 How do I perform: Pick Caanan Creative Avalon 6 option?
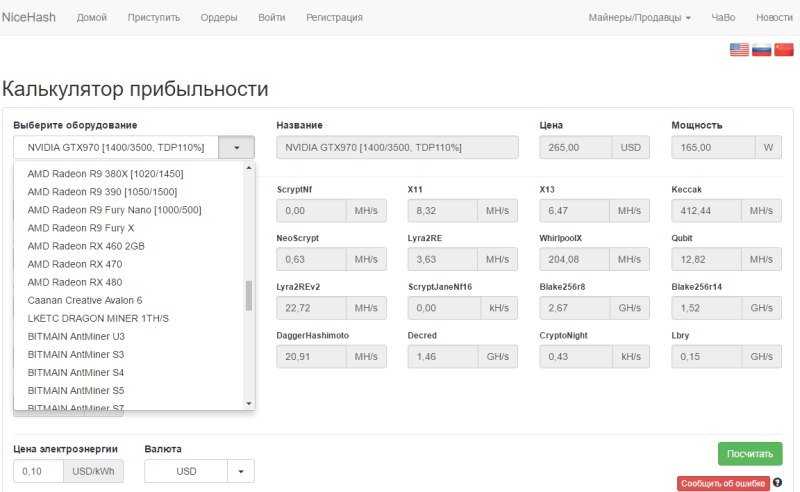click(x=85, y=300)
